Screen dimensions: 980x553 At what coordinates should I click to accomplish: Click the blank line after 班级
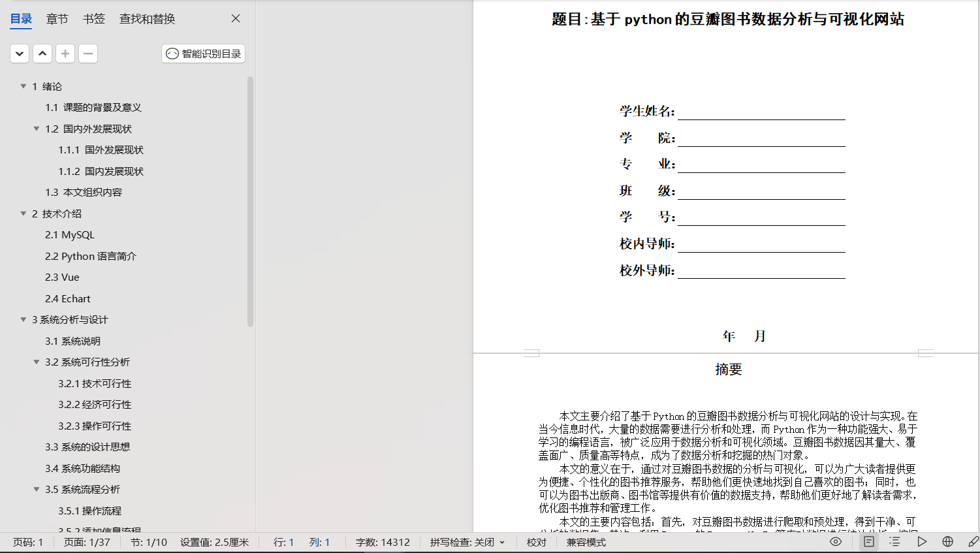pos(761,191)
